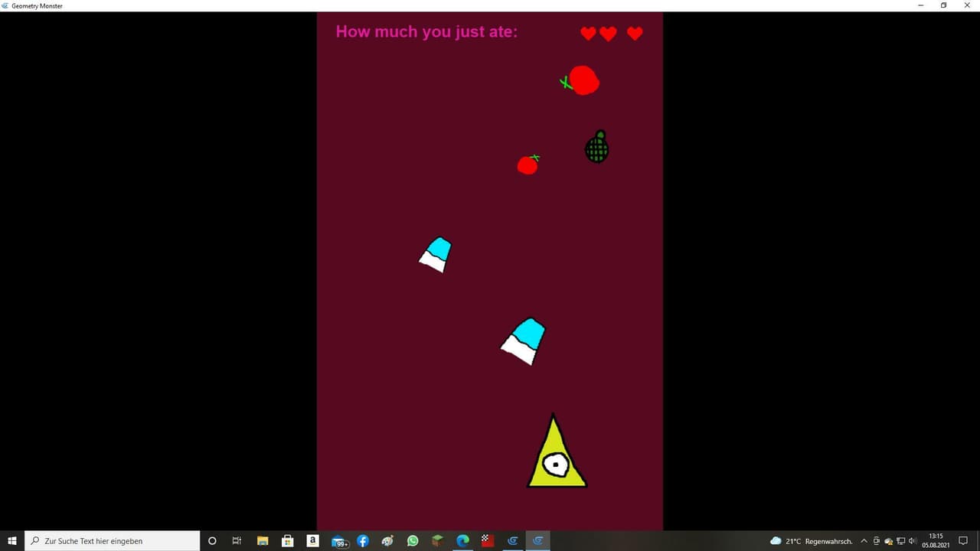Click the leftmost red heart life
The width and height of the screenshot is (980, 551).
588,34
